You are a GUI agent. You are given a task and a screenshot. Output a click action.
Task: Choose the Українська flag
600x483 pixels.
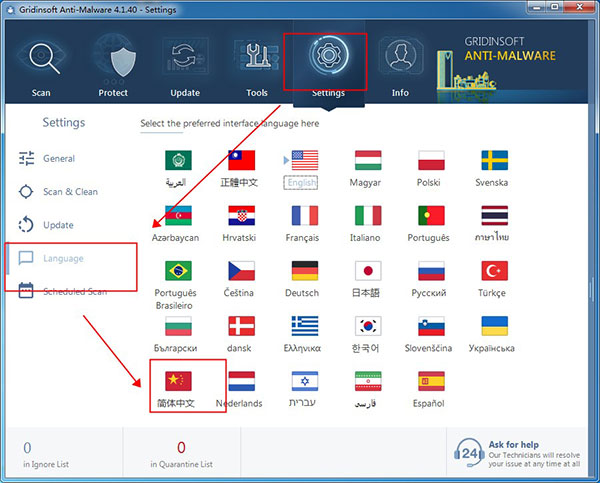[494, 326]
